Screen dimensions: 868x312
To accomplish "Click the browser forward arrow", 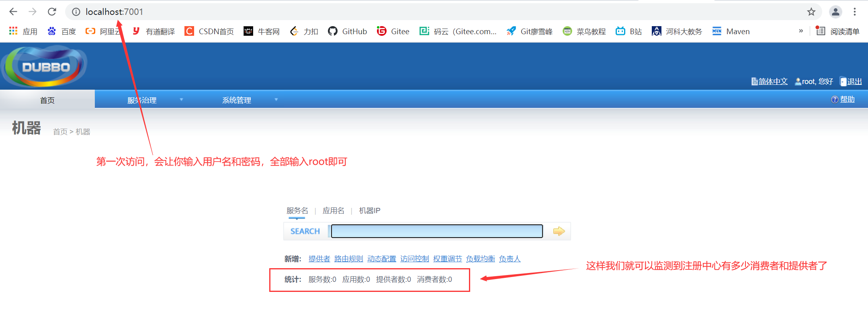I will 33,12.
